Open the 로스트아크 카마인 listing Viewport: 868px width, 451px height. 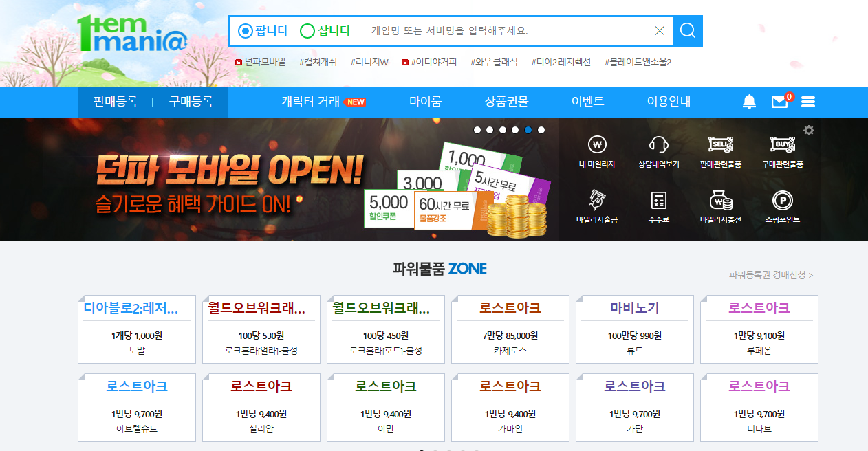pos(510,408)
